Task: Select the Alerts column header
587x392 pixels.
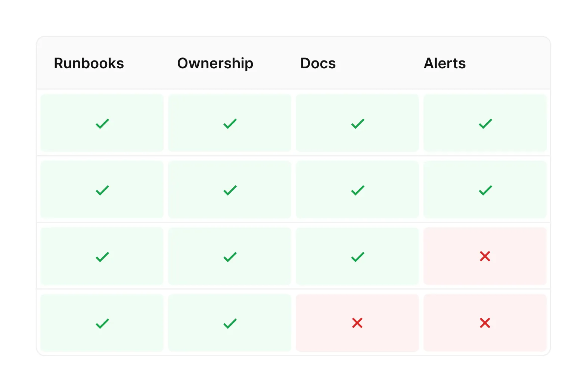Action: (445, 63)
